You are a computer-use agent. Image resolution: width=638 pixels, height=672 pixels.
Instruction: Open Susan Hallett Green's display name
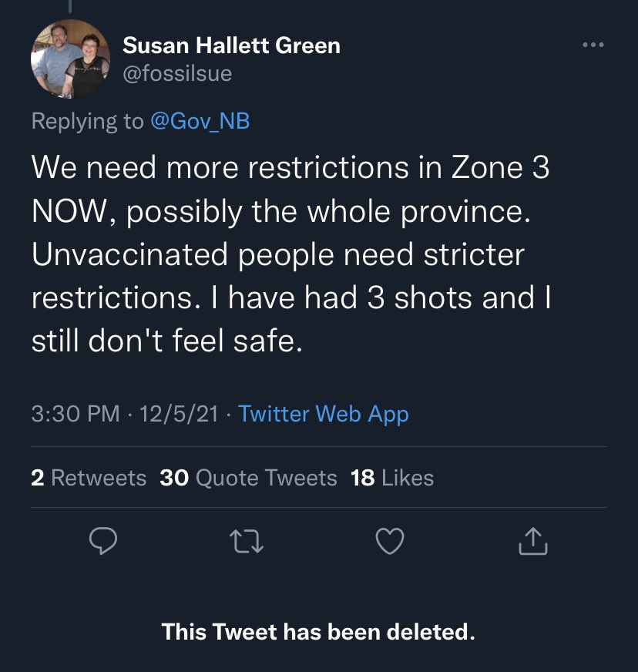[x=231, y=45]
